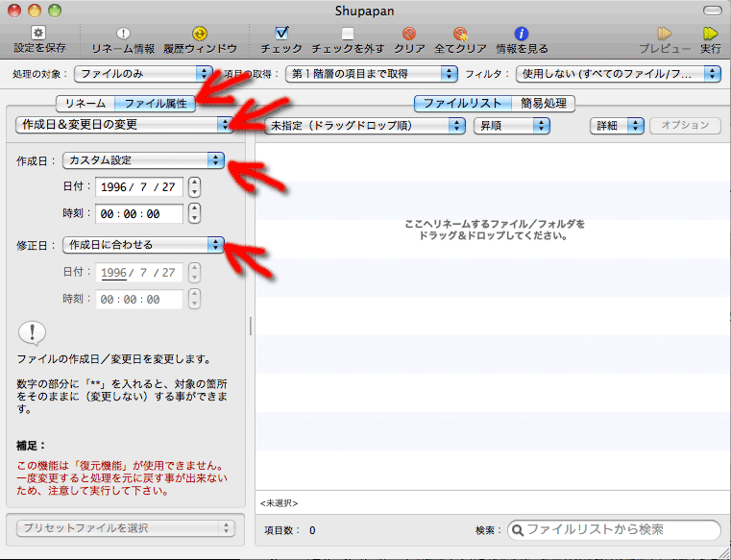Switch to the ファイル属性 tab
This screenshot has width=731, height=560.
(x=156, y=103)
